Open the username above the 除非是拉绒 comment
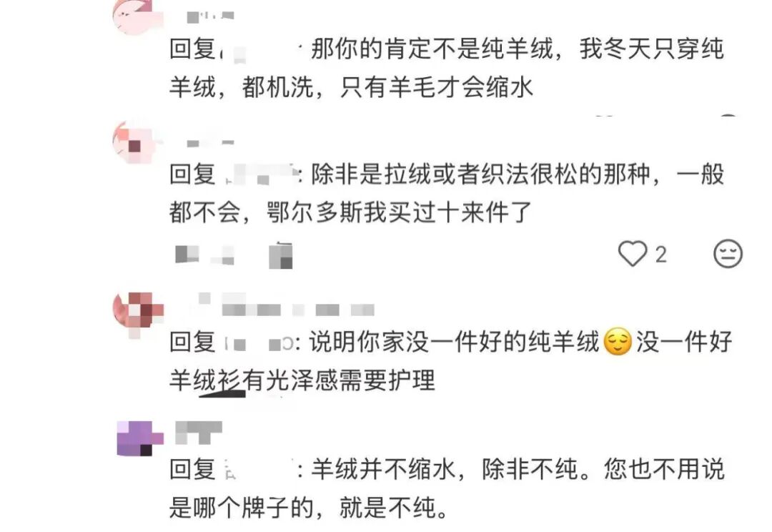The image size is (772, 532). [x=210, y=143]
